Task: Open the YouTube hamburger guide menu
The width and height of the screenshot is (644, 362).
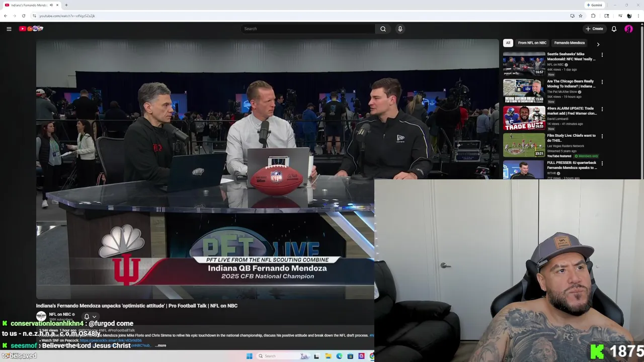Action: [x=9, y=29]
